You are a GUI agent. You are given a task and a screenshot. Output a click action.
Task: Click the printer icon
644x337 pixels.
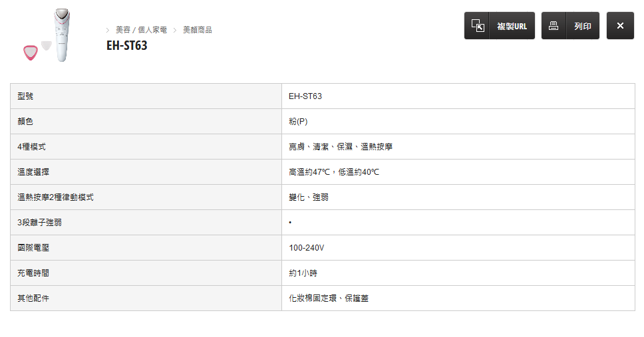554,26
